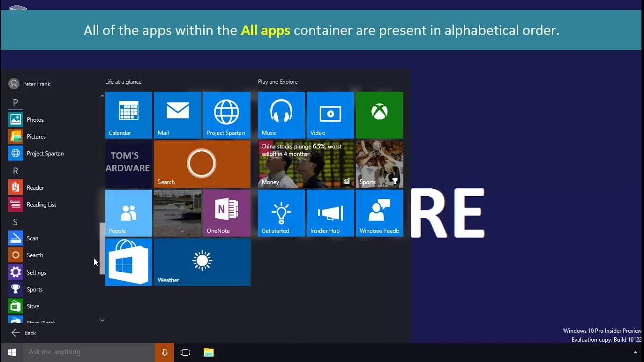Open the orange Search Cortana tile
Image resolution: width=644 pixels, height=362 pixels.
(x=202, y=164)
